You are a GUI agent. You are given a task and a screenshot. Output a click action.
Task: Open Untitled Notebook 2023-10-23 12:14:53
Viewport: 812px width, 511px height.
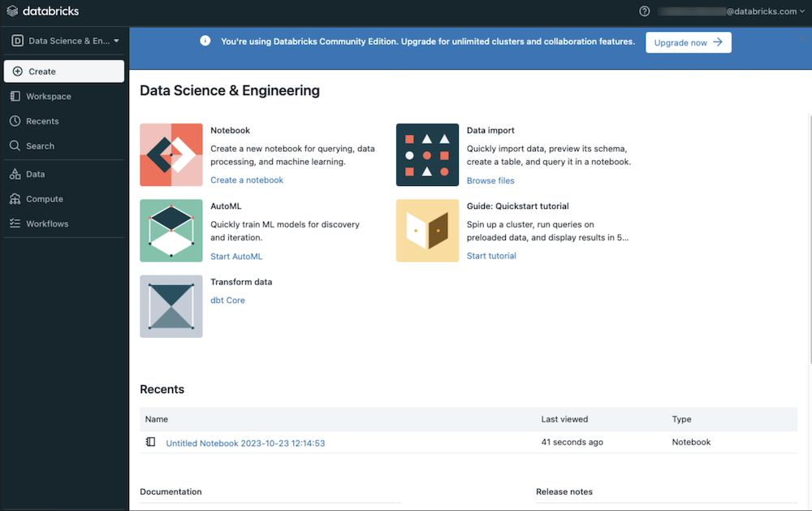pos(245,443)
